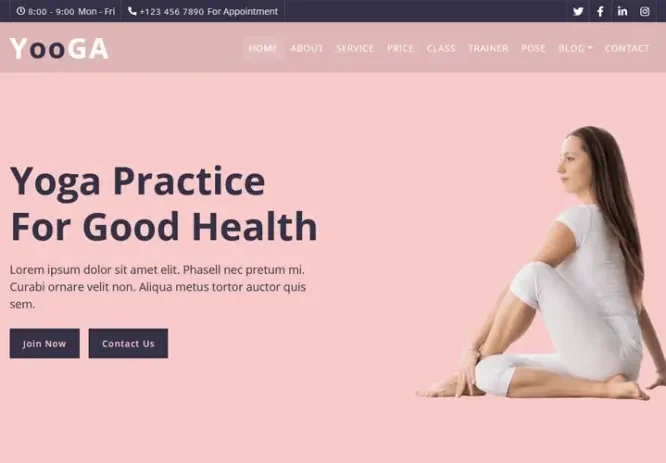Image resolution: width=666 pixels, height=463 pixels.
Task: Click the Join Now button
Action: pyautogui.click(x=45, y=343)
